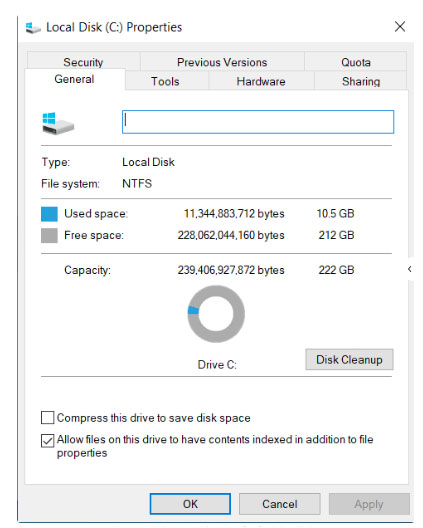Switch to the Sharing tab
This screenshot has height=528, width=423.
361,81
